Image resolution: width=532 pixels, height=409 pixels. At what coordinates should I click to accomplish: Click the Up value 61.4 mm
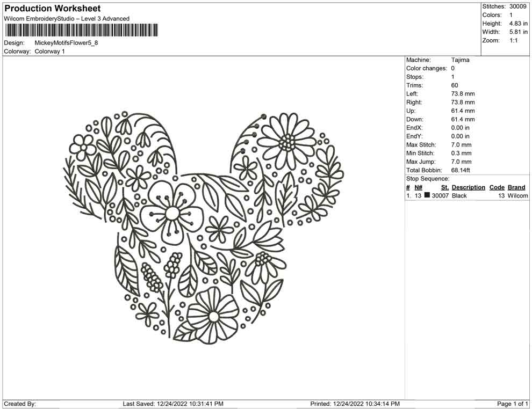click(x=463, y=111)
